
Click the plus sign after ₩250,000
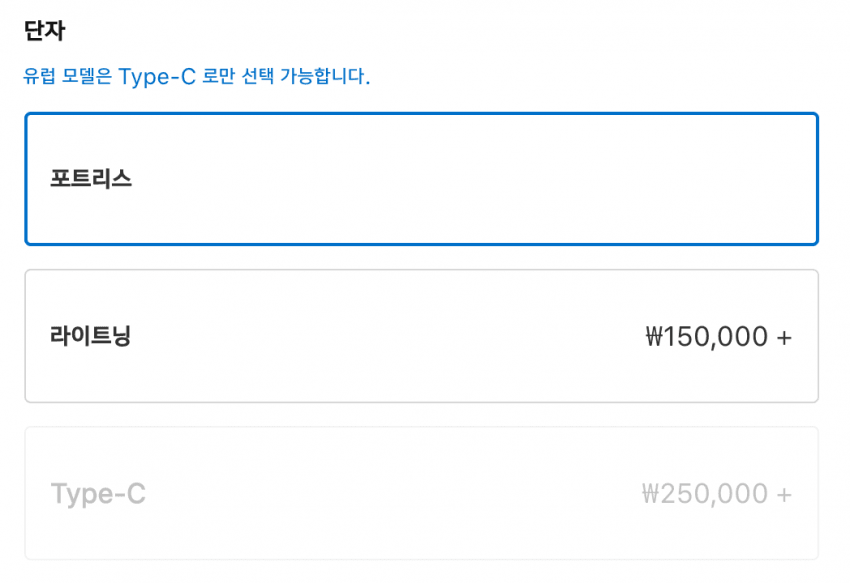(784, 495)
